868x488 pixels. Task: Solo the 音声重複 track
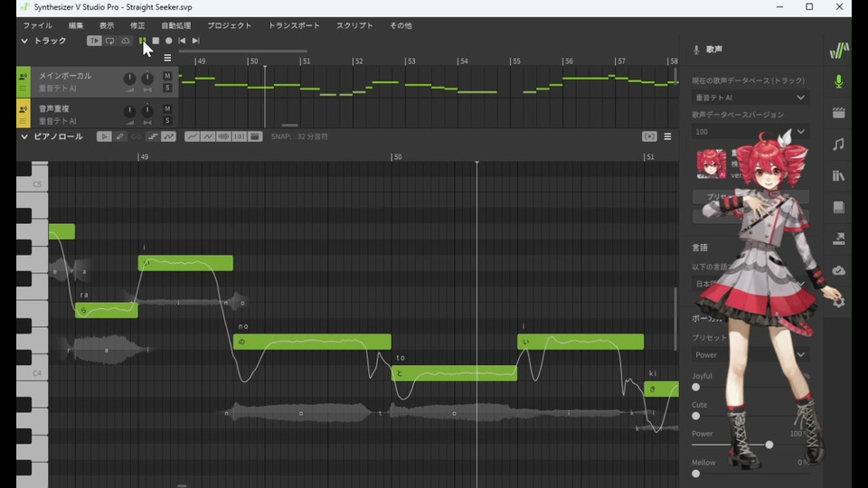(167, 120)
